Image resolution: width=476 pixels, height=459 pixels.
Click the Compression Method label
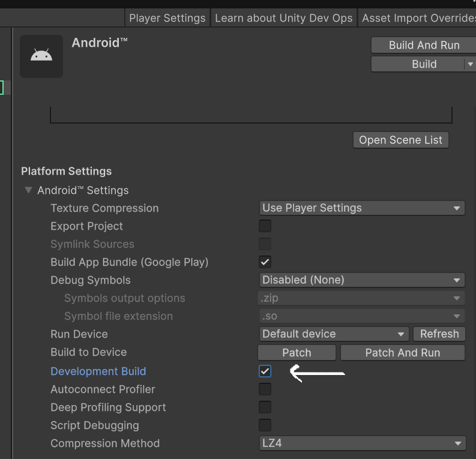point(105,443)
